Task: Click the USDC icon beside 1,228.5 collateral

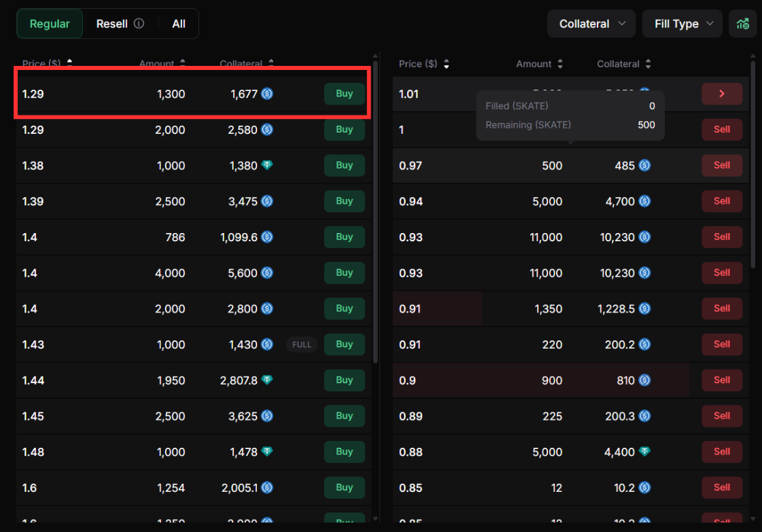Action: tap(644, 308)
